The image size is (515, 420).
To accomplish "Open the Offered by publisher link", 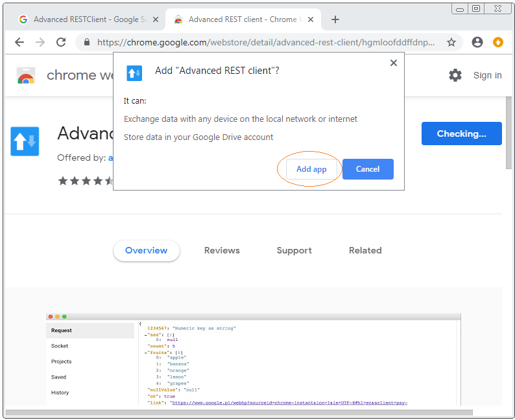I will 111,158.
